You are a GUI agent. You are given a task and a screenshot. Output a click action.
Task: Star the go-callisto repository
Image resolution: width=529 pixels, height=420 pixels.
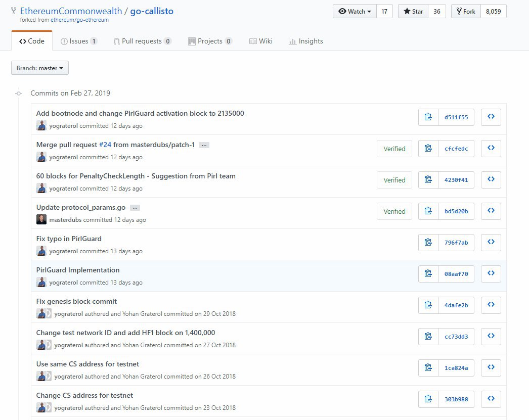pos(413,11)
